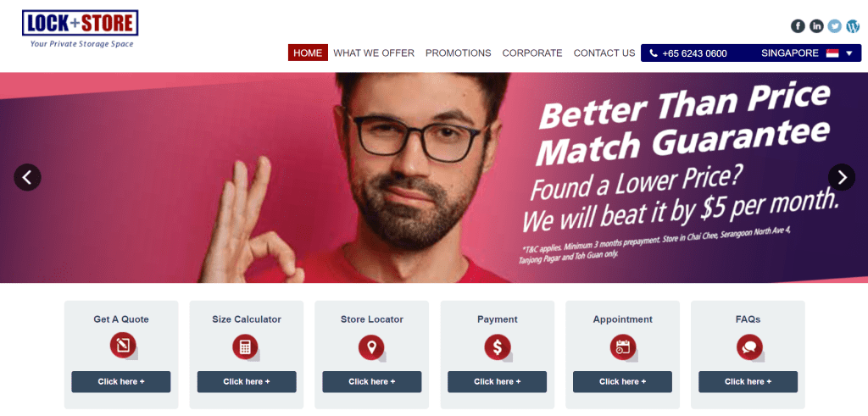Click the Lock+Store logo

(81, 29)
